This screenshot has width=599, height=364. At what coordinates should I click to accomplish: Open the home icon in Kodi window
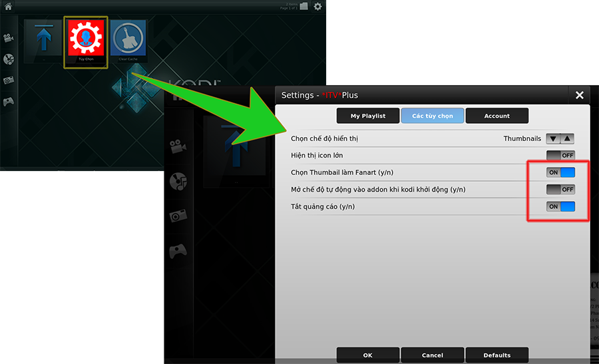[x=8, y=7]
